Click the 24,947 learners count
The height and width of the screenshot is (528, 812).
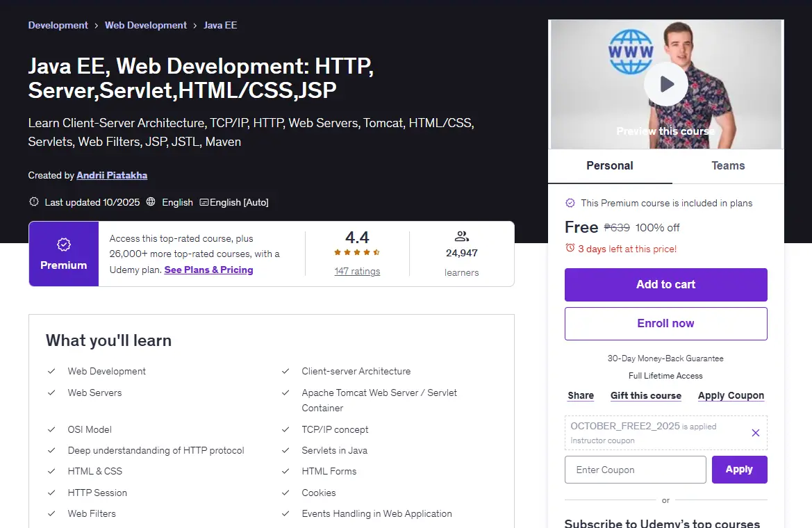point(461,253)
